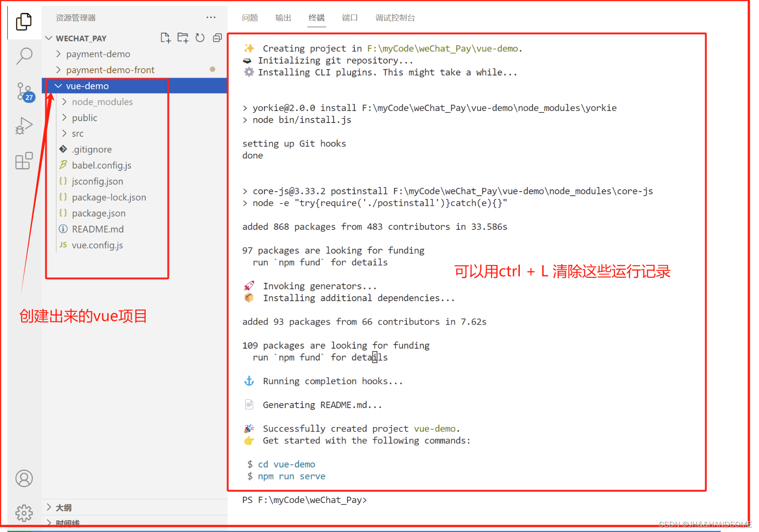Refresh the explorer file tree

click(200, 38)
